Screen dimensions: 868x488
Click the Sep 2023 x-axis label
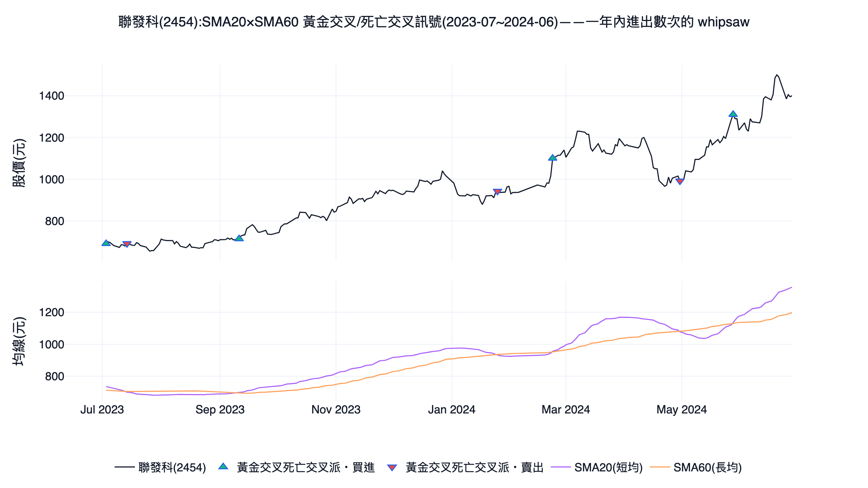click(220, 410)
